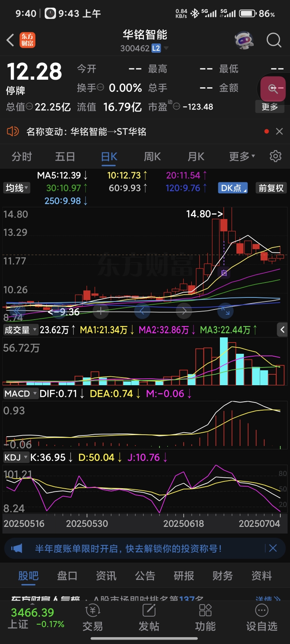Collapse indicator panel with left chevron

coord(282,330)
